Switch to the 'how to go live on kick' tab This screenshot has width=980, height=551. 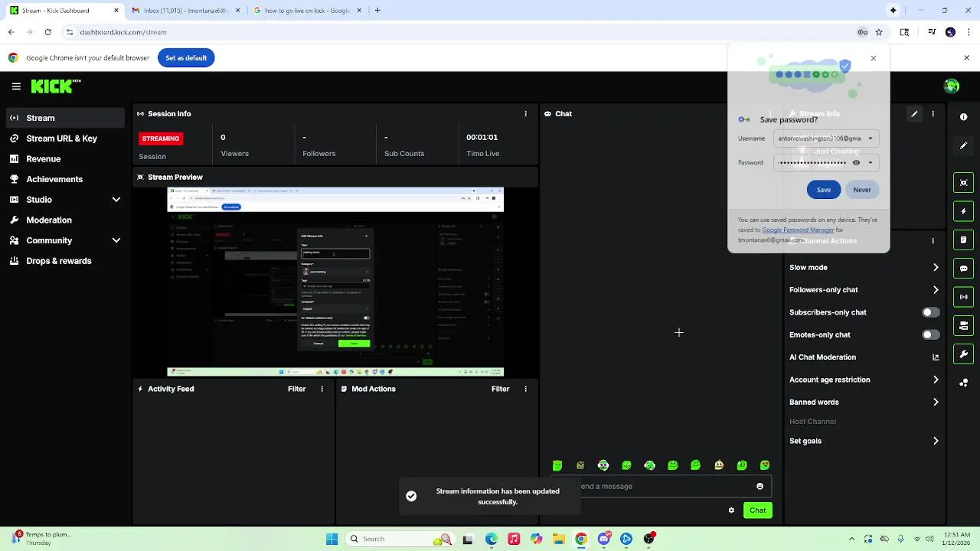pyautogui.click(x=306, y=11)
